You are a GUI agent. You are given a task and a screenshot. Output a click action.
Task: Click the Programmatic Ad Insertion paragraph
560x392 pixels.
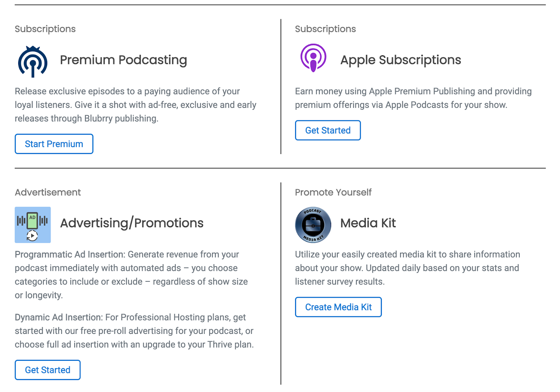coord(131,275)
